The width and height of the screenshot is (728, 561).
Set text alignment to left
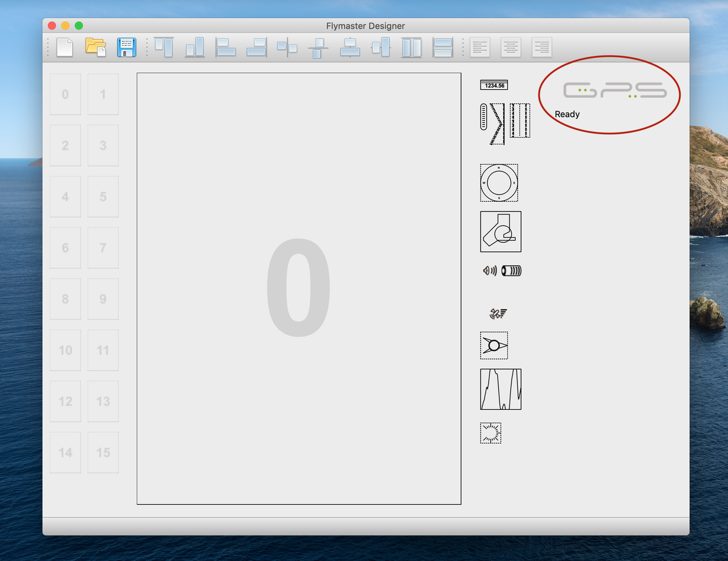(480, 47)
